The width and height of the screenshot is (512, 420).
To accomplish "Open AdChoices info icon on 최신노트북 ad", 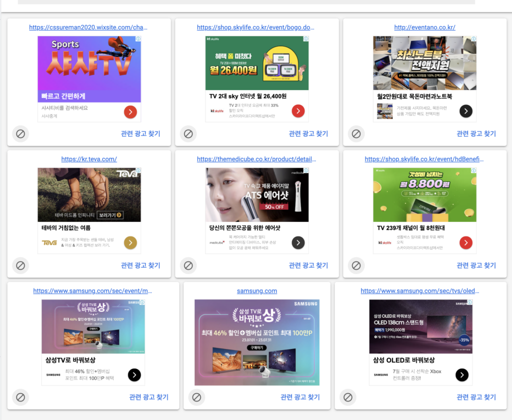I will (474, 39).
